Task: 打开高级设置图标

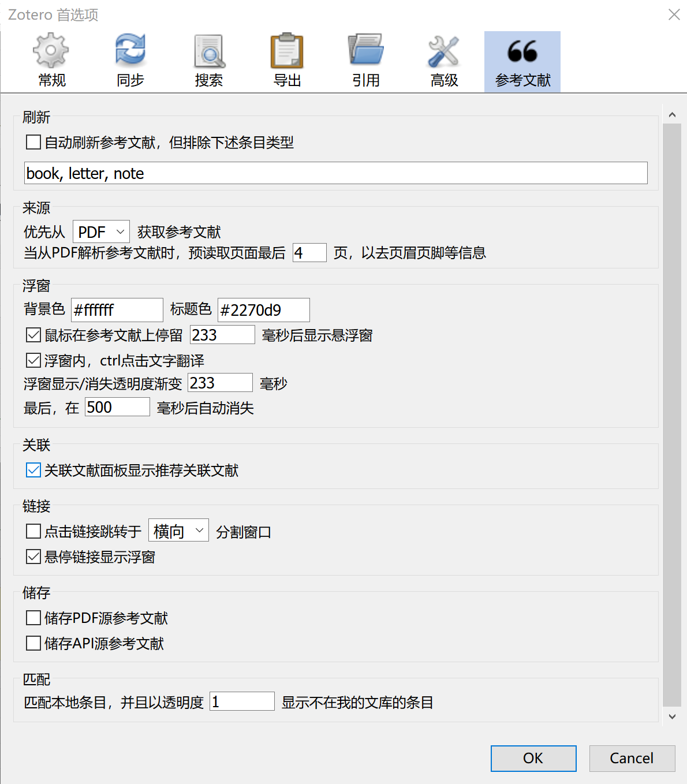Action: click(443, 58)
